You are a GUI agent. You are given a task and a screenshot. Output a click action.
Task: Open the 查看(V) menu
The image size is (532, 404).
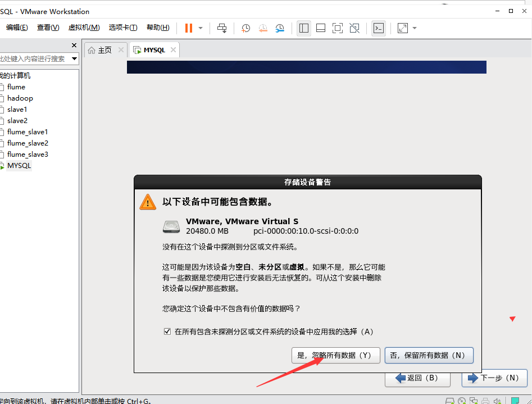point(48,28)
